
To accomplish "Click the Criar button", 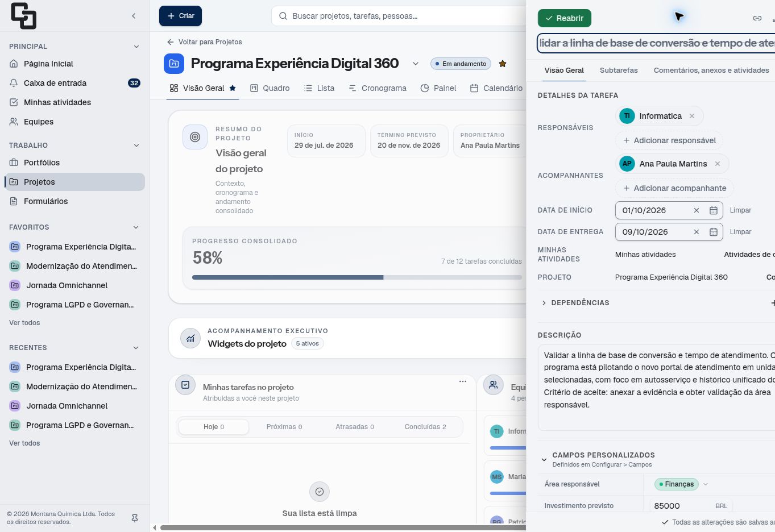I will 180,16.
